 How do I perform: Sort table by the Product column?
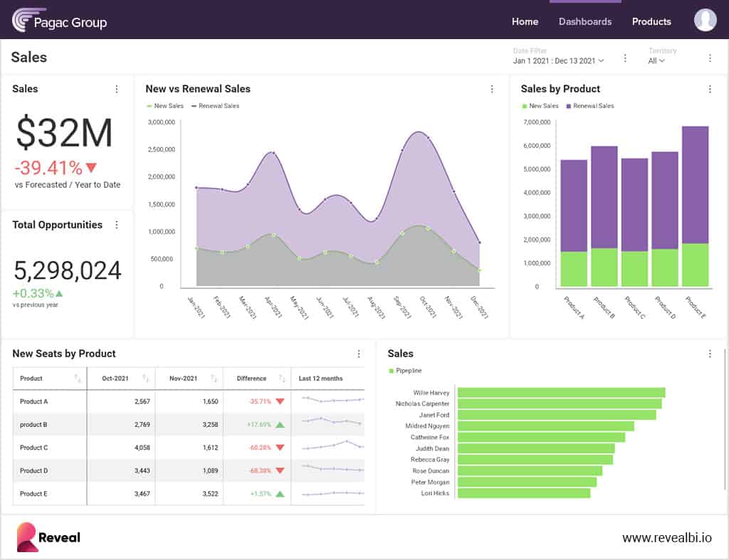(x=78, y=379)
